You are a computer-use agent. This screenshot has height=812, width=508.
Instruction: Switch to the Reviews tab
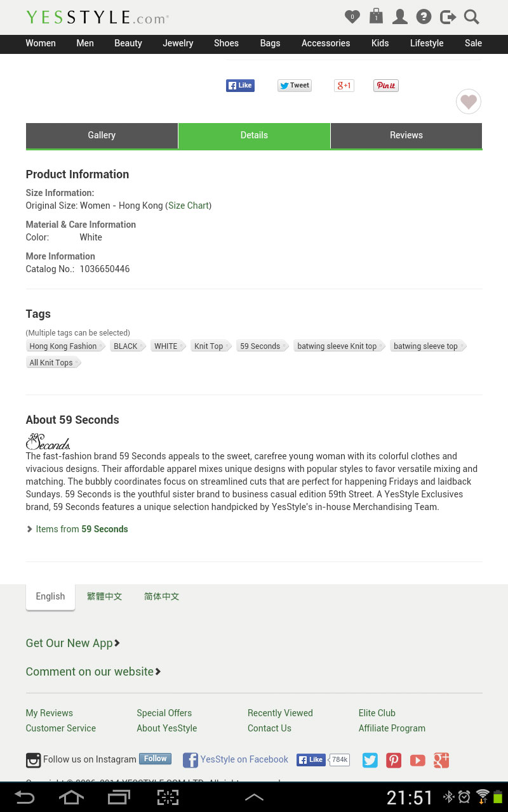click(406, 135)
